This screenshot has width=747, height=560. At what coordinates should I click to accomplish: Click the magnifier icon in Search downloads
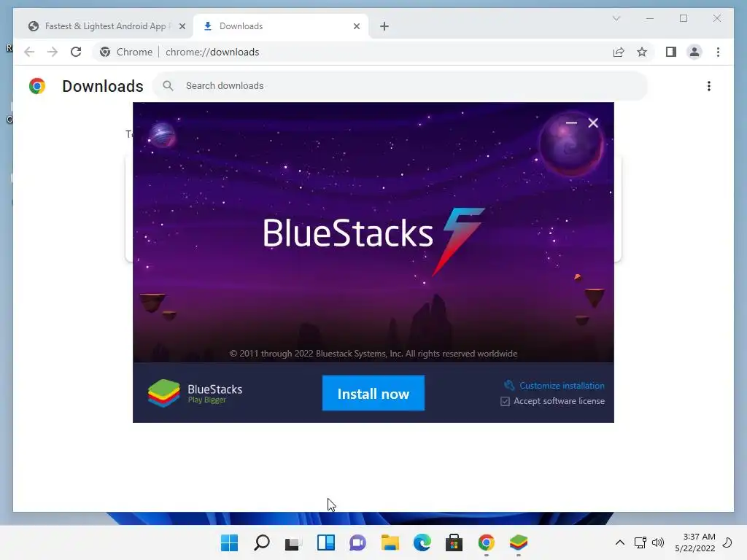pos(168,86)
